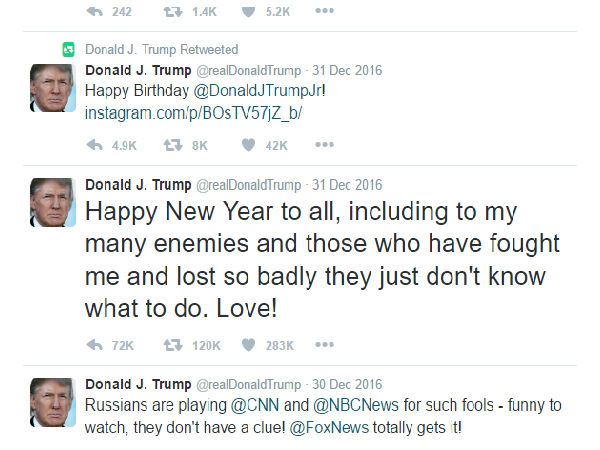Retweet the Happy New Year tweet

pyautogui.click(x=172, y=345)
